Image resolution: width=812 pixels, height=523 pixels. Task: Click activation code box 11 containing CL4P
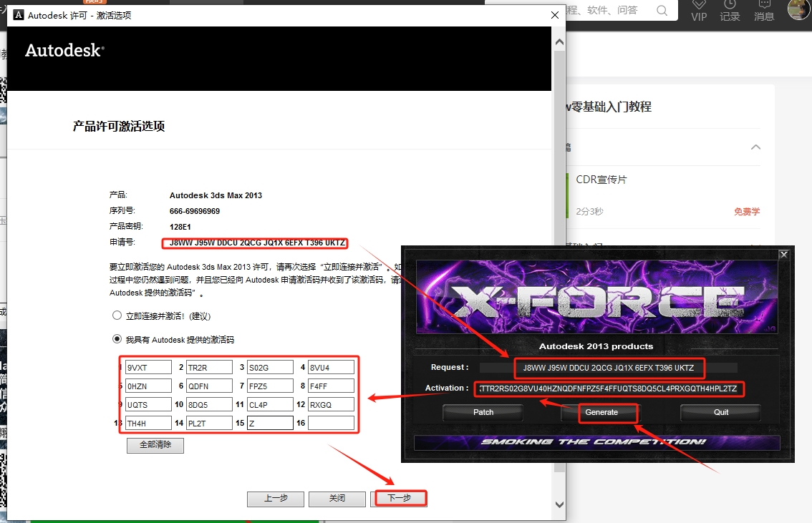[x=271, y=404]
